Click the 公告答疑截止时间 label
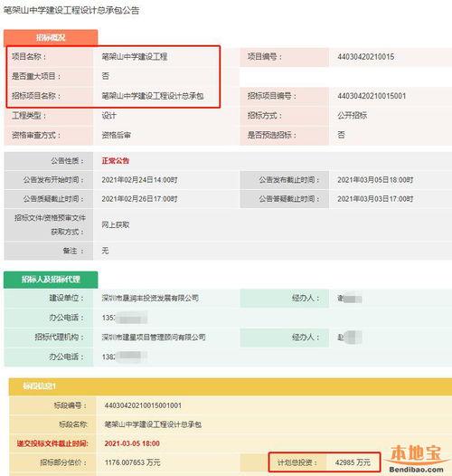452x476 pixels. click(x=289, y=199)
